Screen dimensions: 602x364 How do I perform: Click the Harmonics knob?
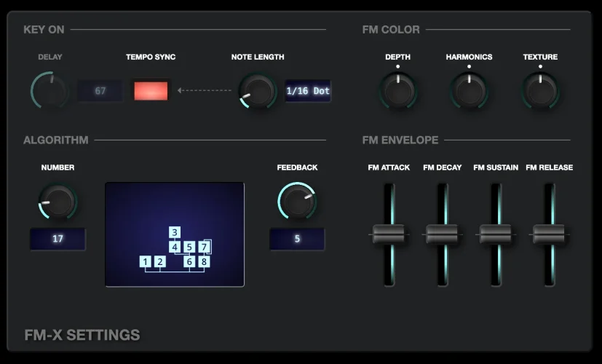point(469,91)
